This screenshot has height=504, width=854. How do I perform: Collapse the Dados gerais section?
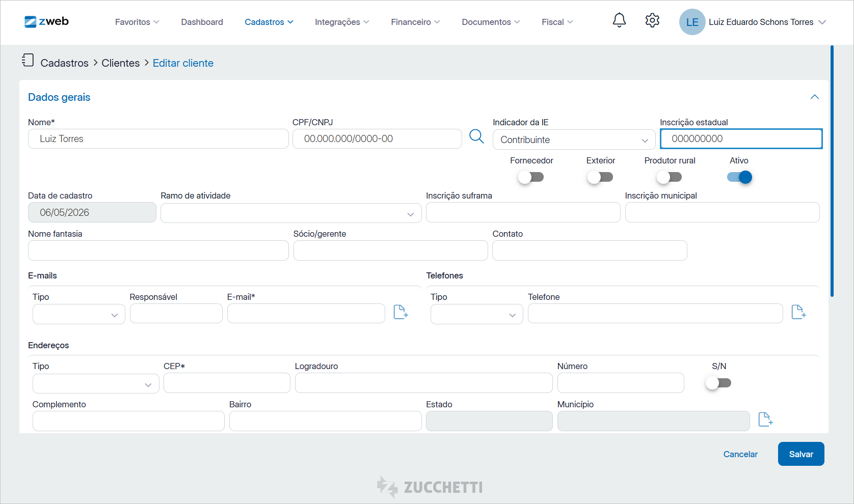[815, 97]
